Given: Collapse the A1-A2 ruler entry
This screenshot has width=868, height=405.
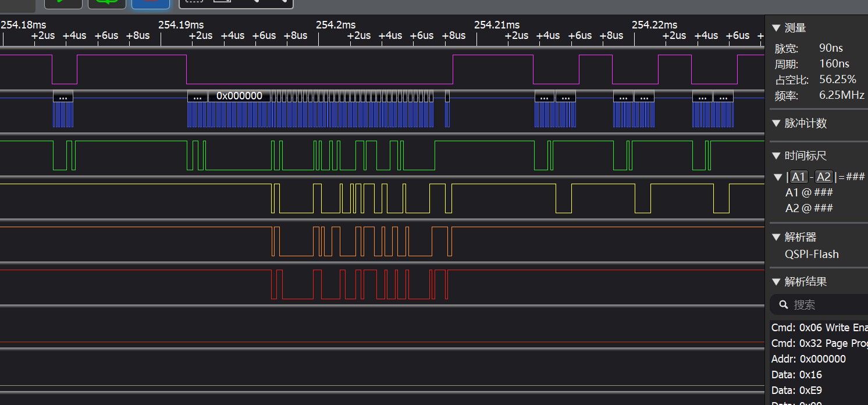Looking at the screenshot, I should [x=778, y=177].
